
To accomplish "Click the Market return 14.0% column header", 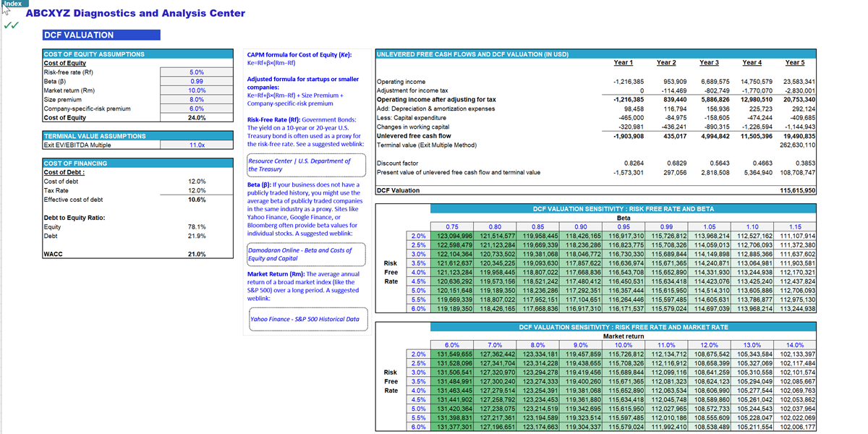I will click(x=795, y=345).
